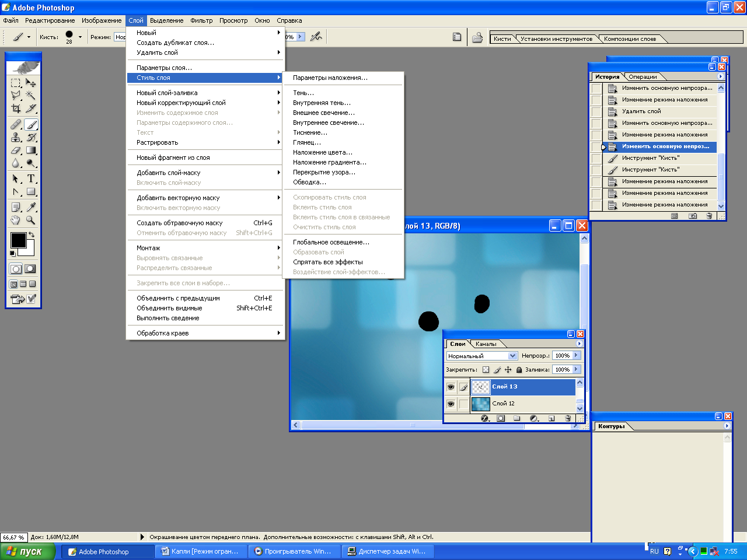Select the Slice tool
Screen dimensions: 747x560
point(31,108)
